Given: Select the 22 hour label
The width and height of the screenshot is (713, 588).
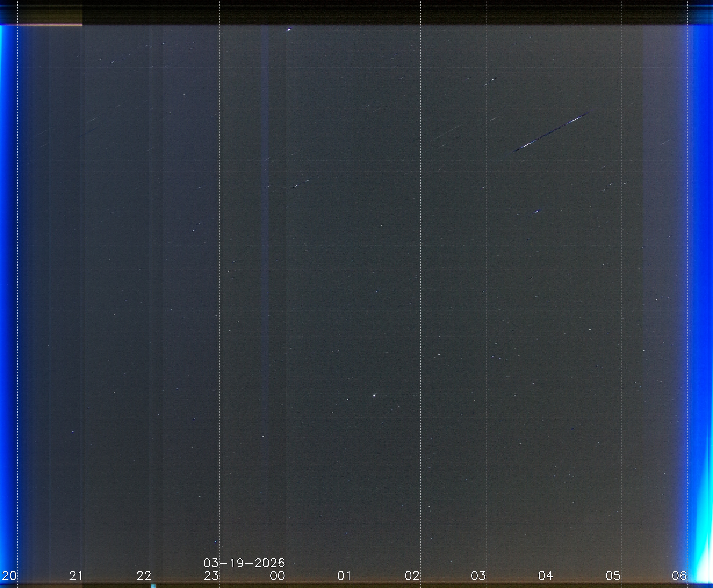Looking at the screenshot, I should click(x=144, y=575).
